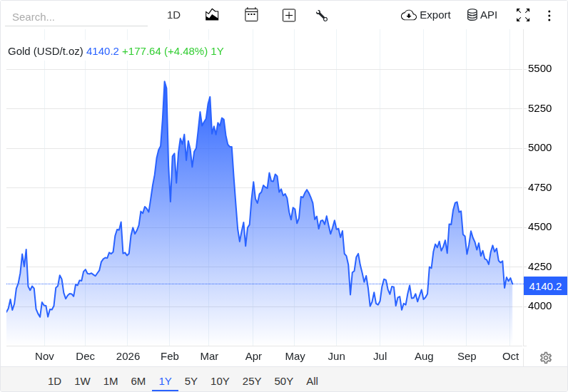Open the calendar date range picker
This screenshot has height=392, width=568.
[x=251, y=15]
